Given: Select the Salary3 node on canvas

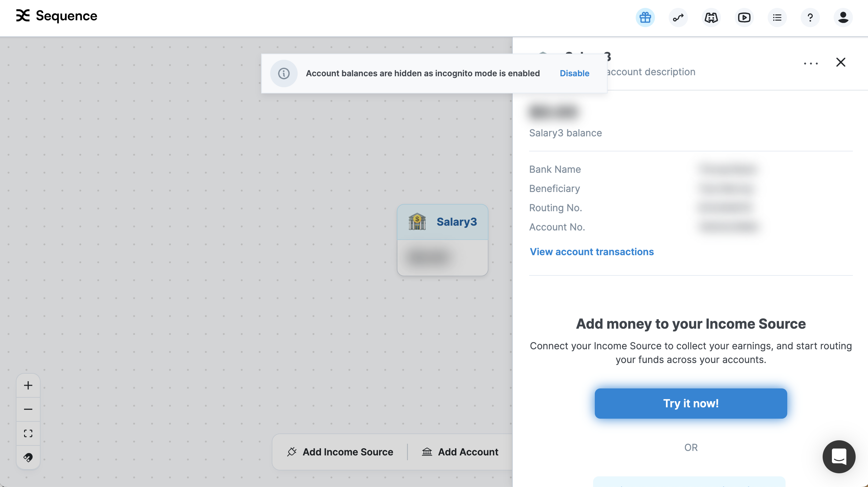Looking at the screenshot, I should point(443,240).
